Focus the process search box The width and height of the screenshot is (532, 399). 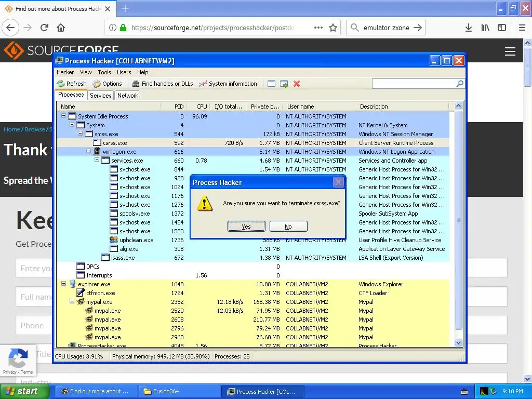pos(414,84)
